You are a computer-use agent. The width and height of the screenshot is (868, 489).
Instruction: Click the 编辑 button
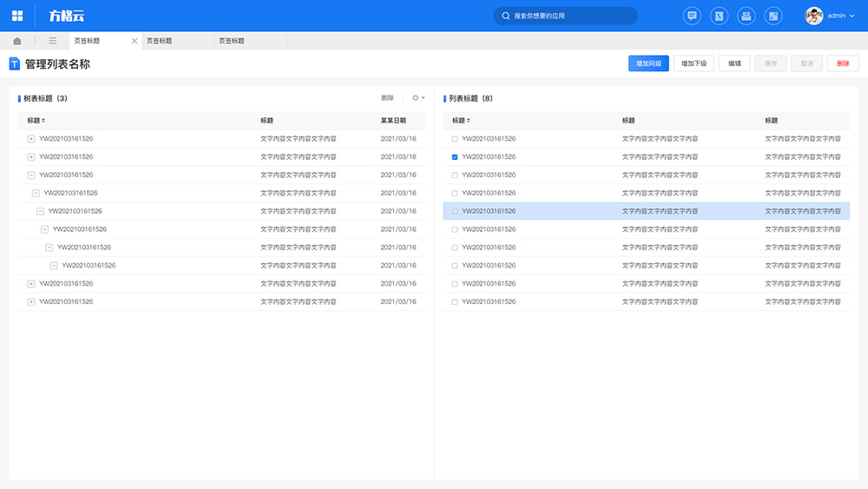(x=734, y=63)
